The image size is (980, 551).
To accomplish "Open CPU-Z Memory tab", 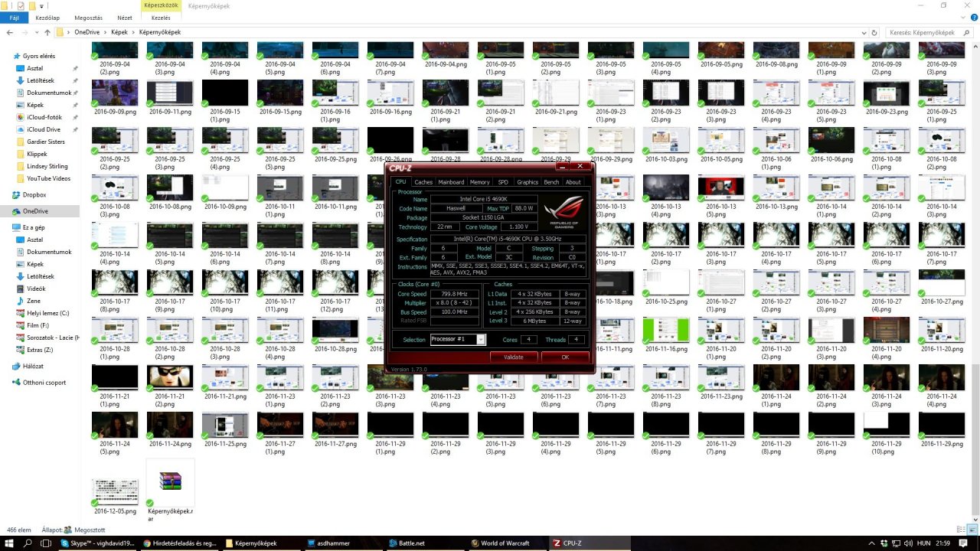I will [x=480, y=182].
